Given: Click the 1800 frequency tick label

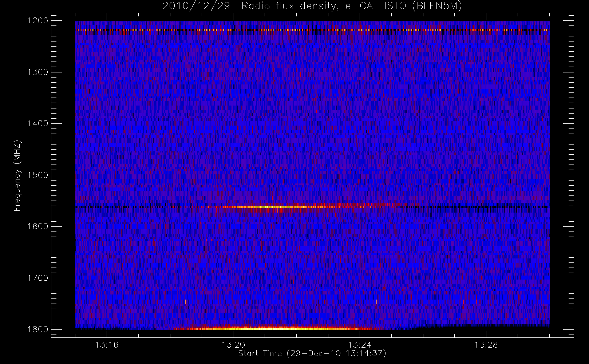Looking at the screenshot, I should 38,329.
